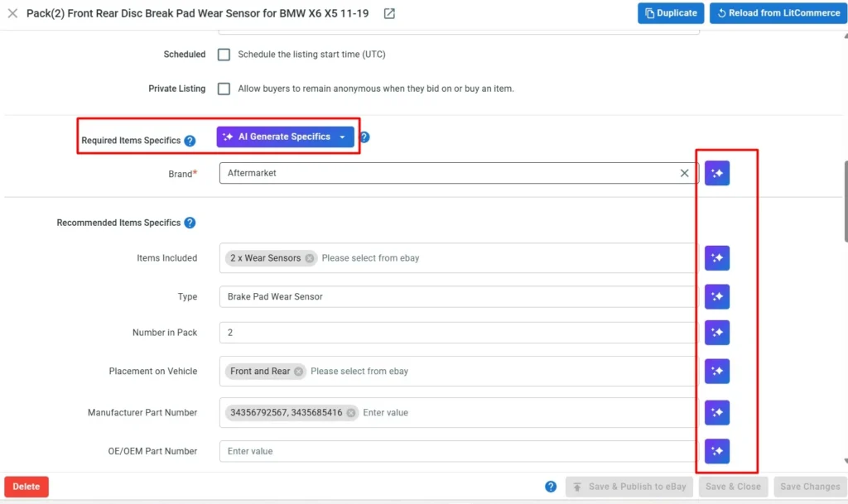
Task: Remove the 34356792567, 3435685416 part number tag
Action: coord(351,413)
